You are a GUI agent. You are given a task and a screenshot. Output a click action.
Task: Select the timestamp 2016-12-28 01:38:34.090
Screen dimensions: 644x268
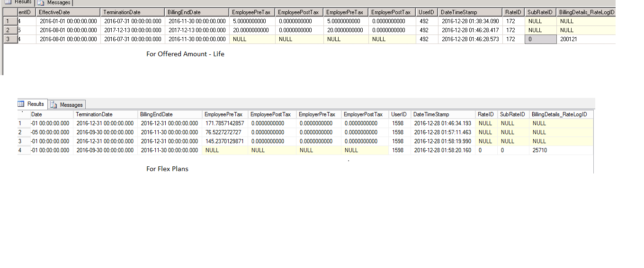[x=470, y=21]
